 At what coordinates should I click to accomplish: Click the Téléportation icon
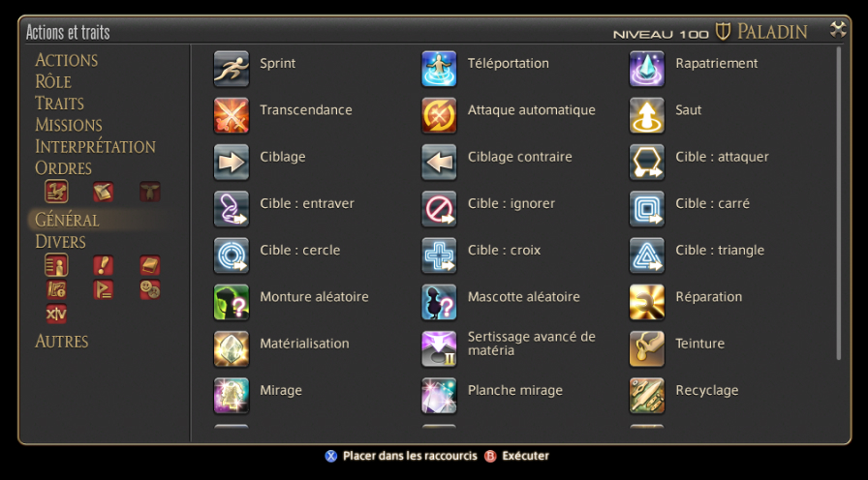pyautogui.click(x=439, y=69)
